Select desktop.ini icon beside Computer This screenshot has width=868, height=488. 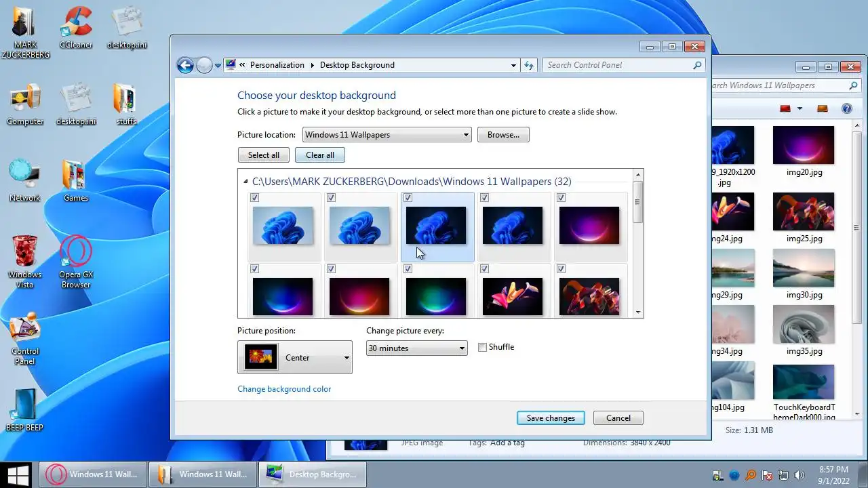tap(76, 104)
